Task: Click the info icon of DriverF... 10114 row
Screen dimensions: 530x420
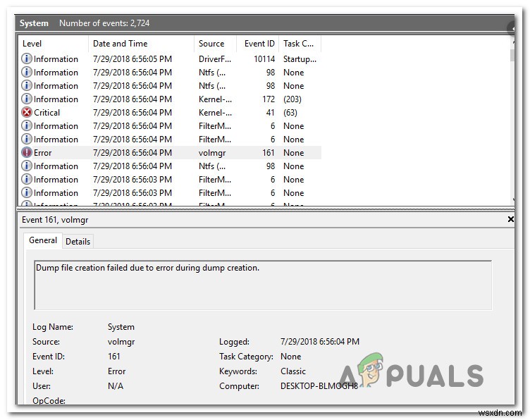Action: coord(27,58)
